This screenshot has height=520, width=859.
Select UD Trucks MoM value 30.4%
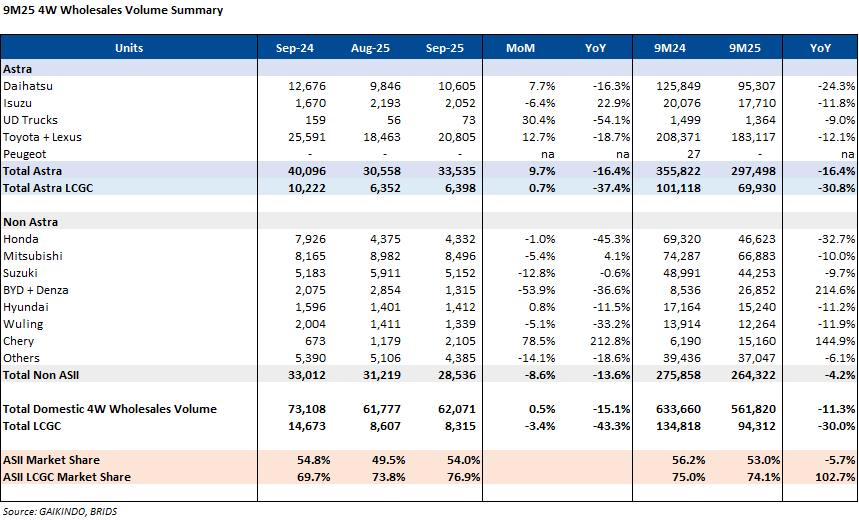tap(539, 120)
